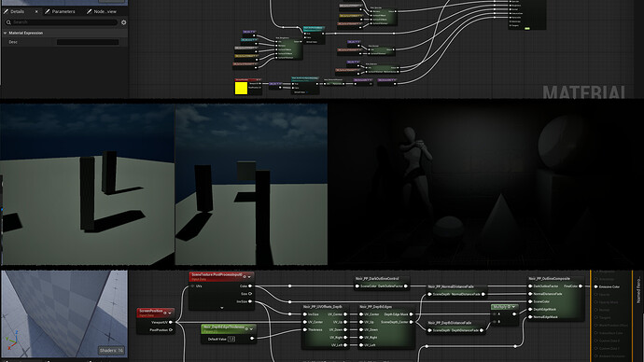Screen dimensions: 644x362
Task: Click the UVOffsets UV_Left output pin
Action: pyautogui.click(x=345, y=345)
